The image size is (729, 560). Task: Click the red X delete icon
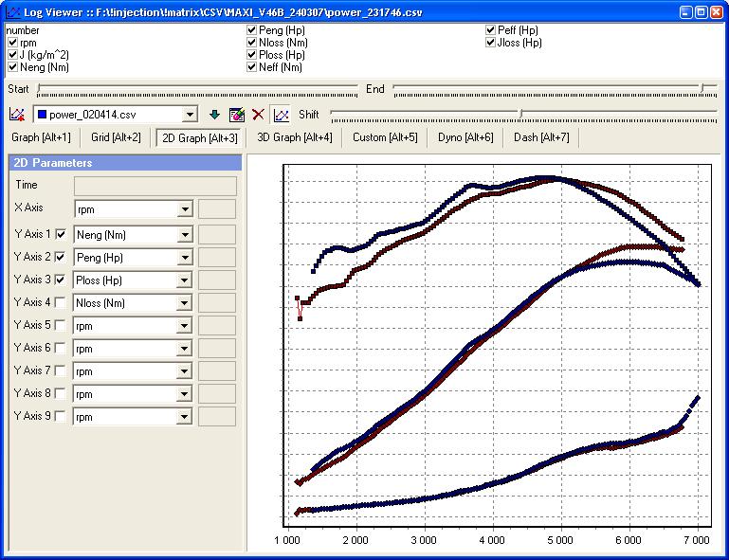point(258,115)
